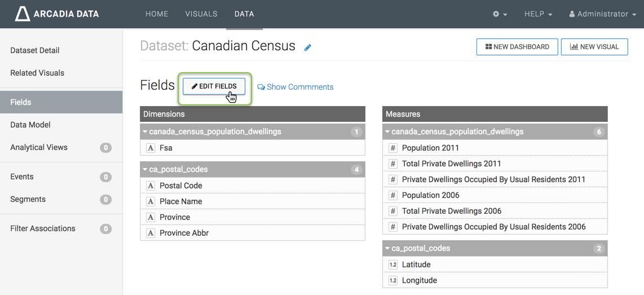Click the string type icon for Postal Code
Screen dimensions: 644x295
[x=151, y=186]
